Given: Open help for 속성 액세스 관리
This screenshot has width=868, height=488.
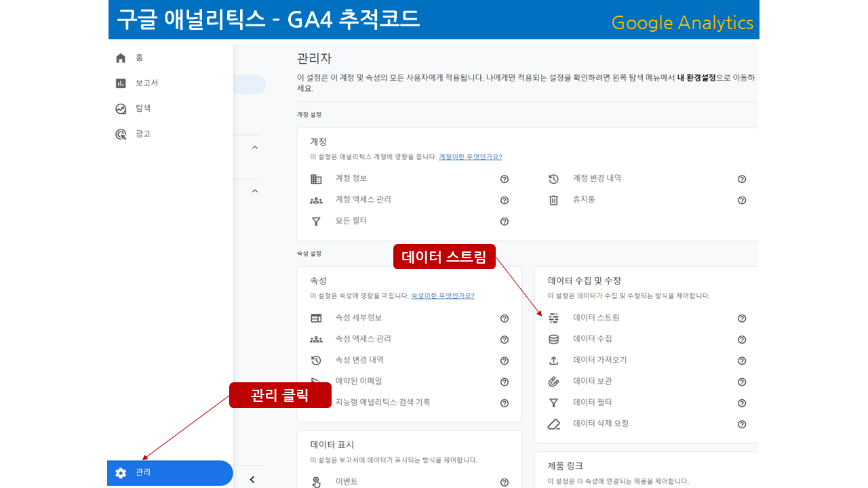Looking at the screenshot, I should pyautogui.click(x=505, y=340).
